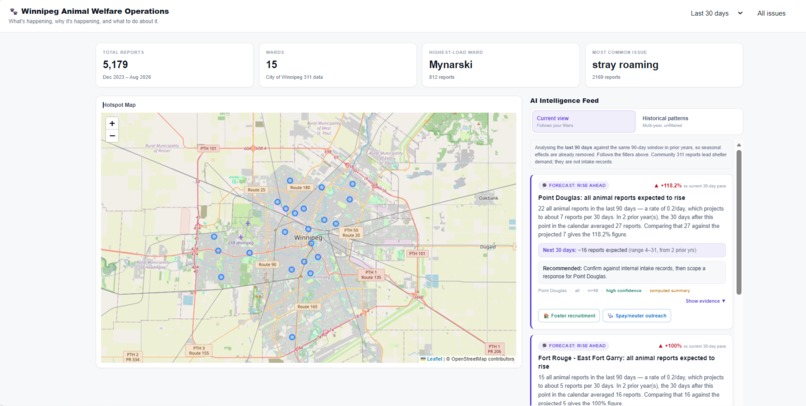Select the stray roaming common issue card
This screenshot has width=806, height=406.
click(x=664, y=65)
